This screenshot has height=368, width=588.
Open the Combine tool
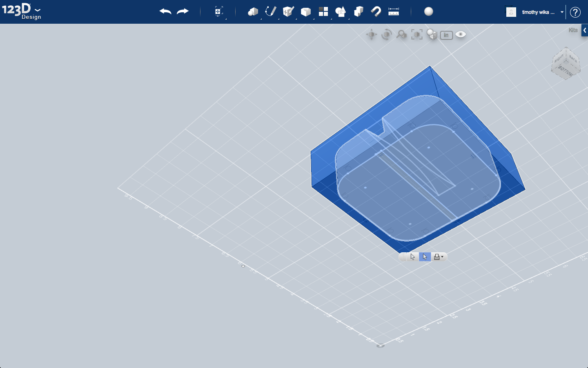[359, 11]
